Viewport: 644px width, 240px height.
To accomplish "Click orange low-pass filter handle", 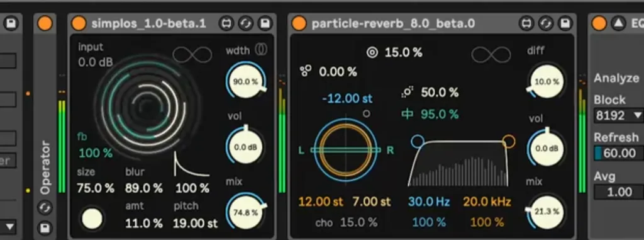I will point(508,141).
